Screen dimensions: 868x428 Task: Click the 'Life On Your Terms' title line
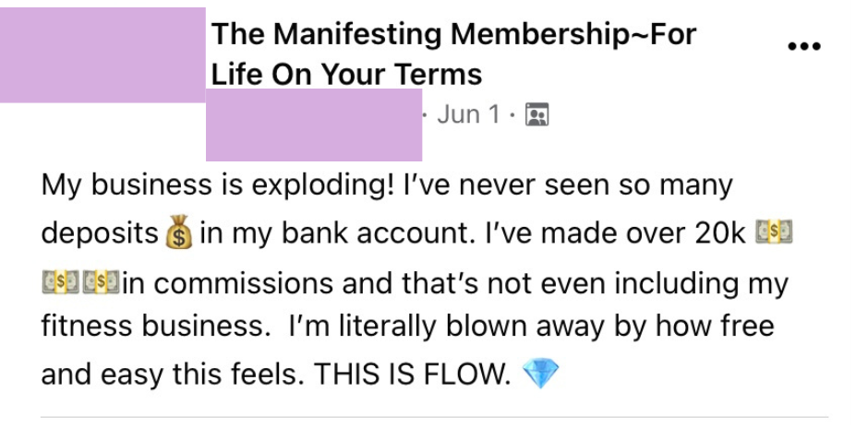pyautogui.click(x=346, y=74)
